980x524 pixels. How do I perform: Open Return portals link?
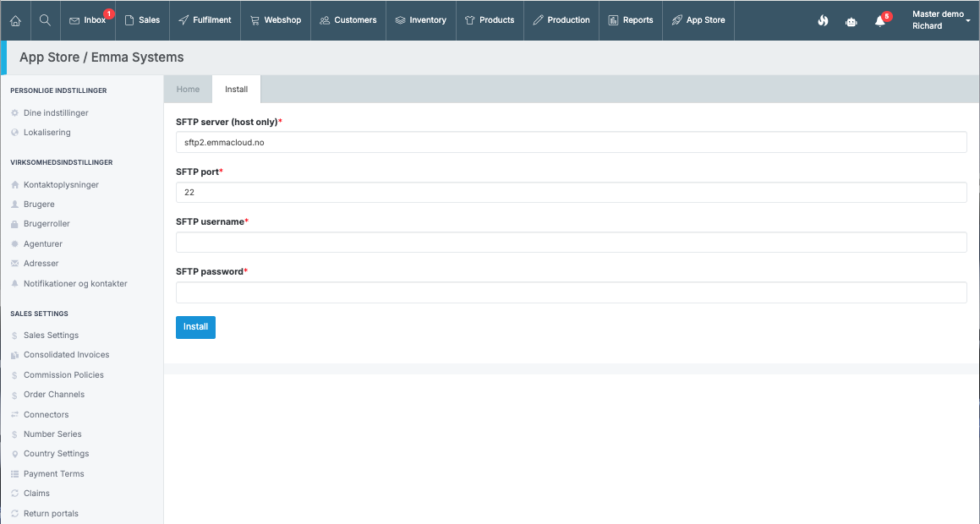pos(52,513)
